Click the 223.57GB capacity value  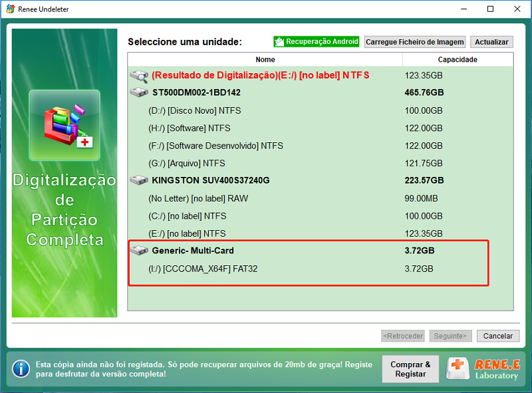click(424, 181)
